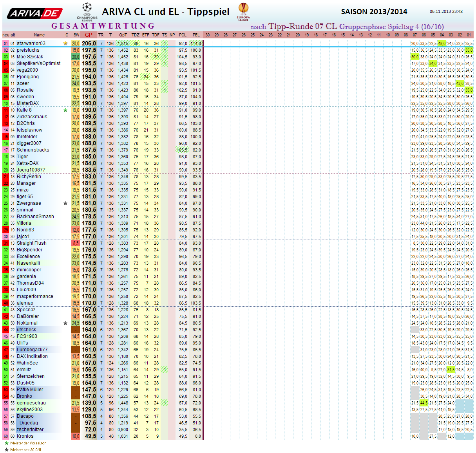
Task: Click the neu rank column header
Action: coord(5,35)
